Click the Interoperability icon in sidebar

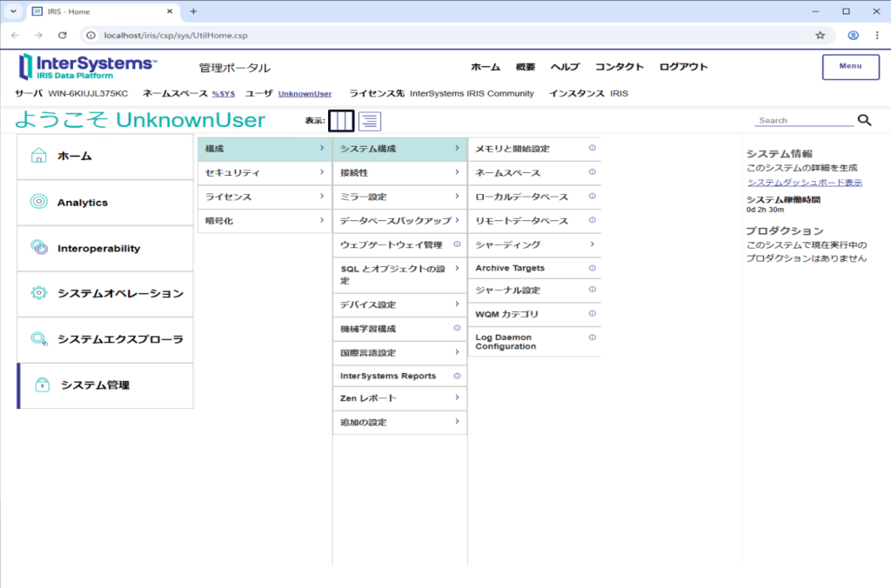tap(38, 248)
